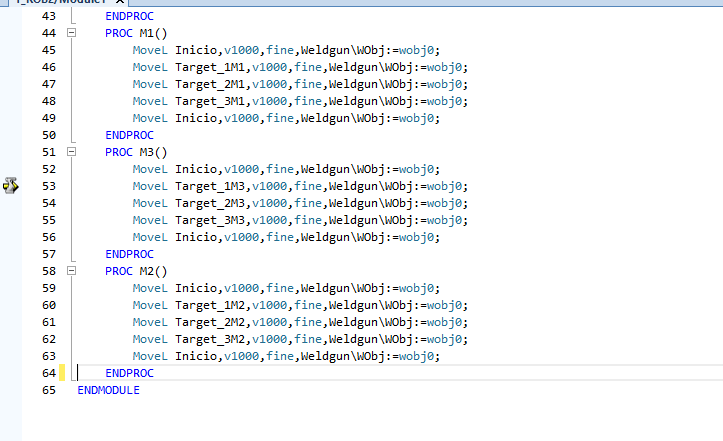Click Inicio target in line 56
Viewport: 723px width, 441px height.
[196, 237]
